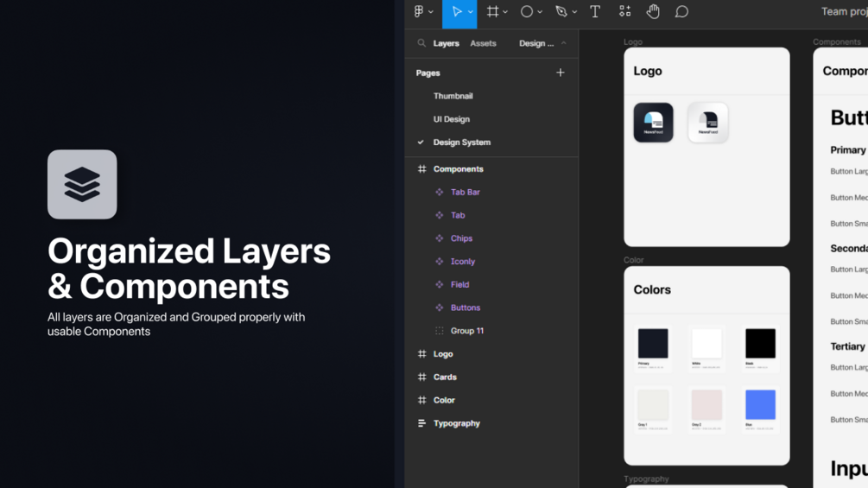Click the Blue color swatch
The image size is (868, 488).
[761, 404]
